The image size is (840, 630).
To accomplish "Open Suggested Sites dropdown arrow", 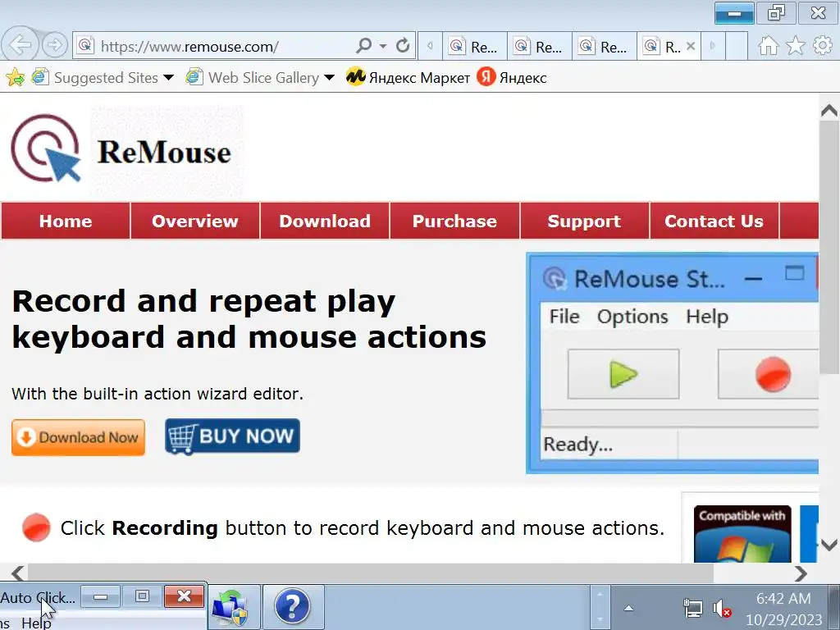I will pos(168,78).
